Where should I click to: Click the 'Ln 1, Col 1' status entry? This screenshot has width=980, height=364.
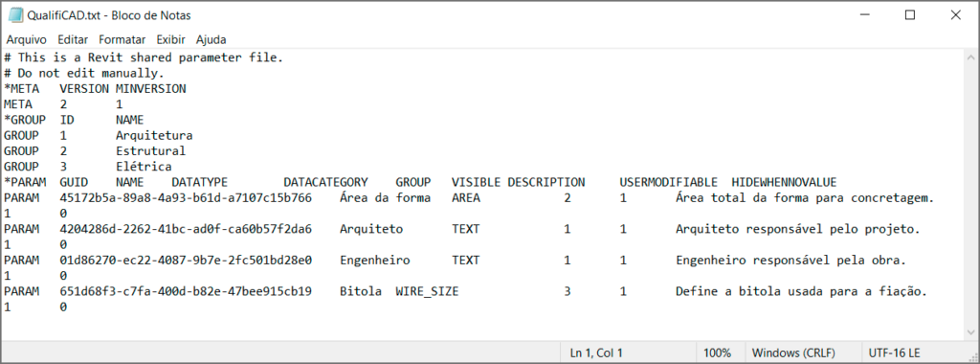[596, 353]
